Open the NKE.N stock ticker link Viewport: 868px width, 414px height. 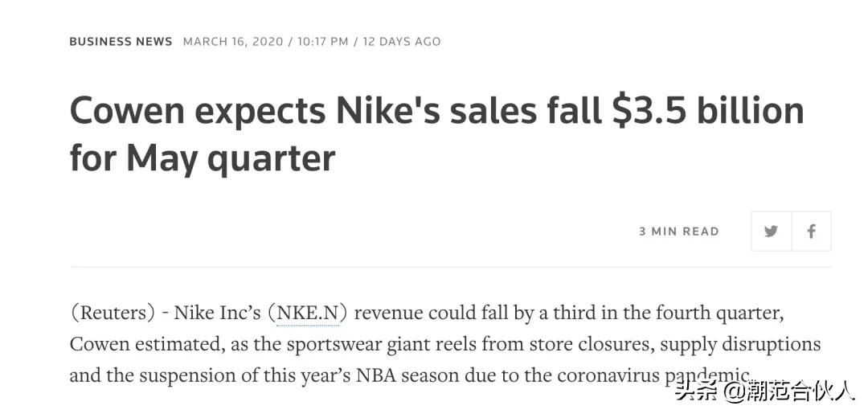[x=307, y=314]
